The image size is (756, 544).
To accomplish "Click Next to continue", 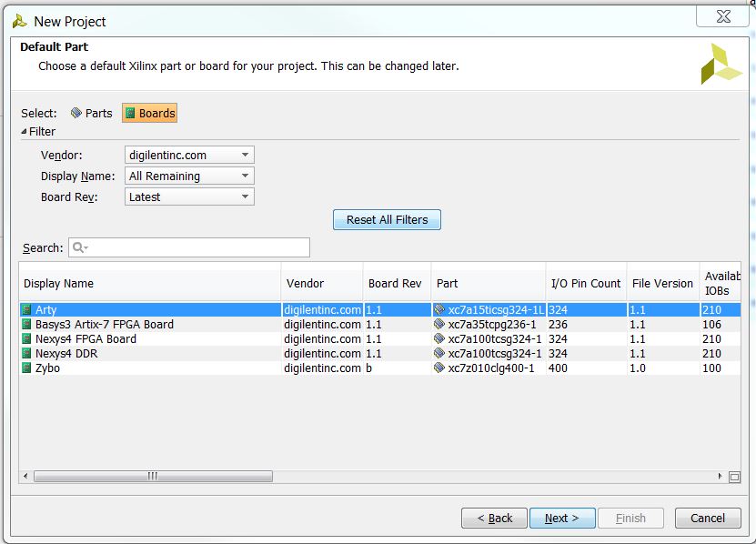I will [x=562, y=518].
